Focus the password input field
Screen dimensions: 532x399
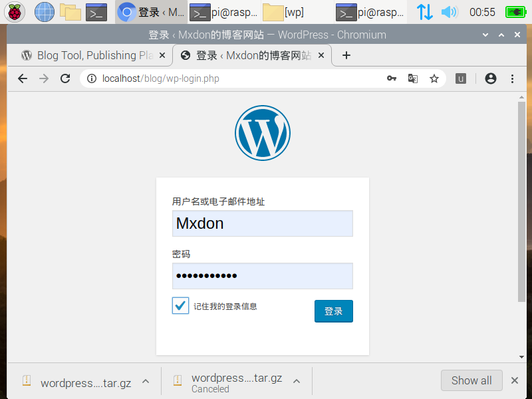tap(263, 276)
